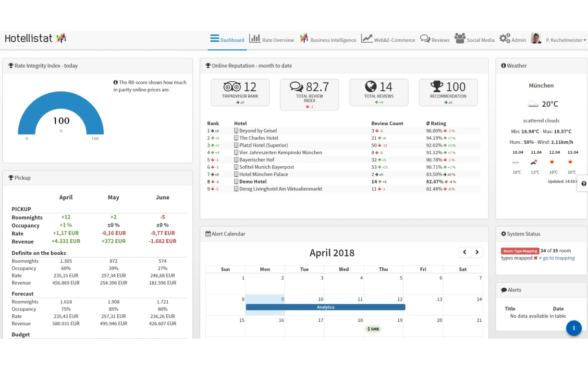The height and width of the screenshot is (369, 588).
Task: Open the TripAdvisor Rank card
Action: [240, 92]
